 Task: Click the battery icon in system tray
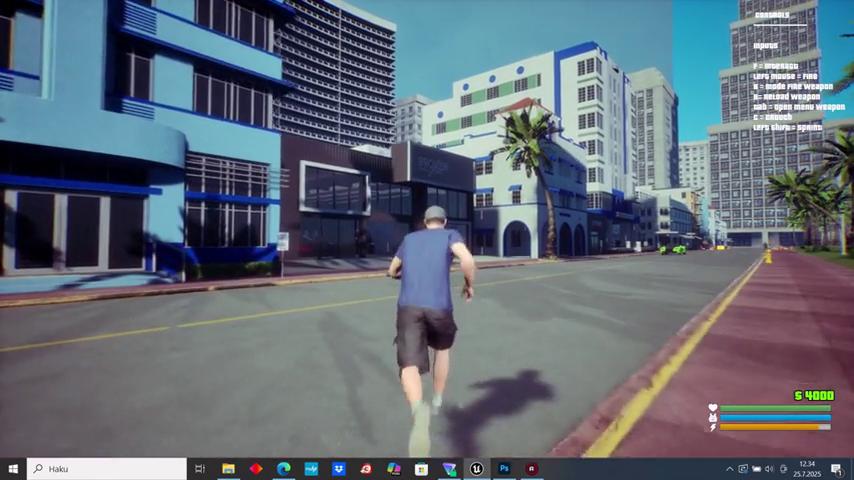coord(757,469)
